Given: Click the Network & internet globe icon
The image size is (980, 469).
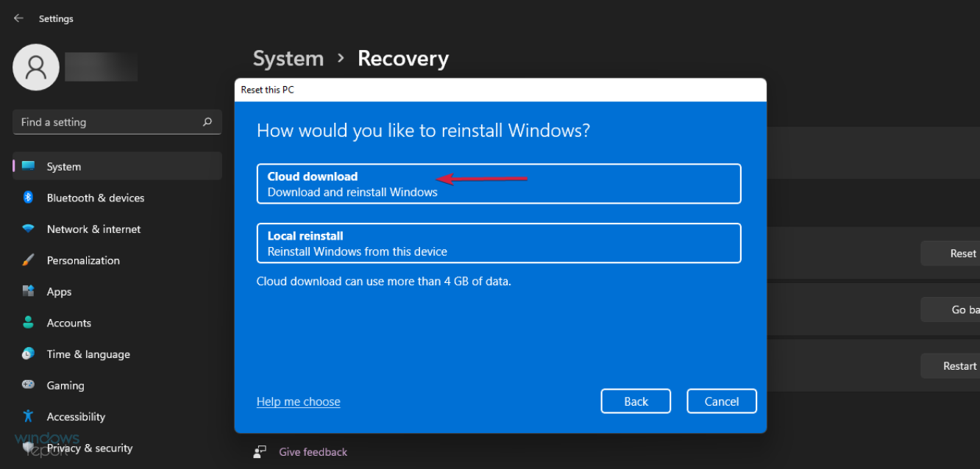Looking at the screenshot, I should 28,229.
